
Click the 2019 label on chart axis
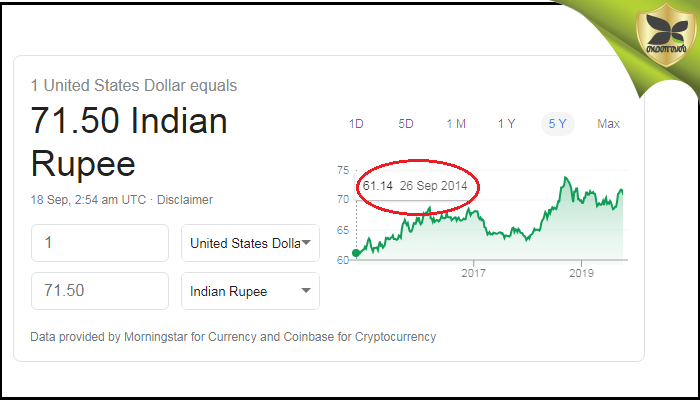(581, 272)
